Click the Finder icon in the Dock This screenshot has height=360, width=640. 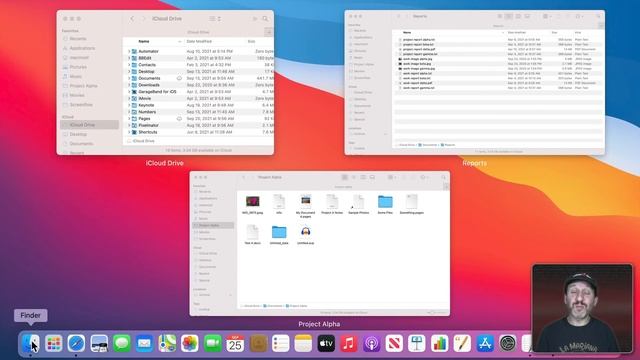click(31, 343)
